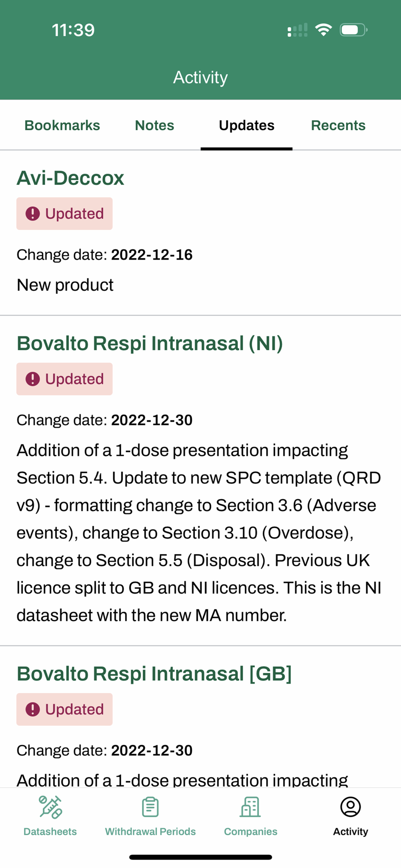401x868 pixels.
Task: Tap the home indicator bar
Action: pos(200,857)
